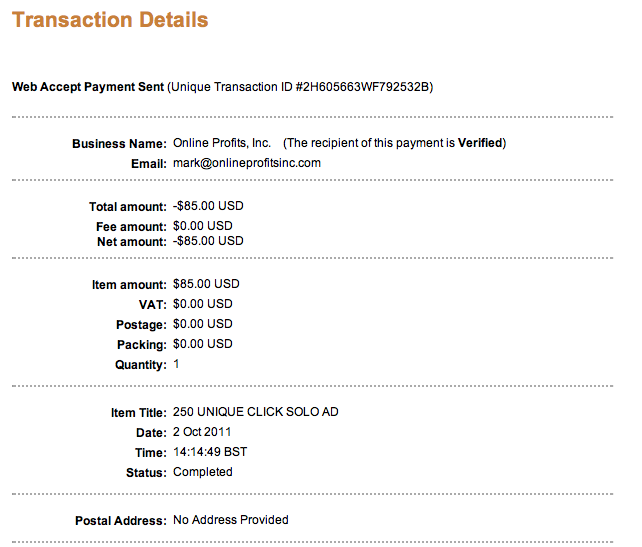Click the VAT value
Screen dimensions: 642x547
(x=202, y=304)
